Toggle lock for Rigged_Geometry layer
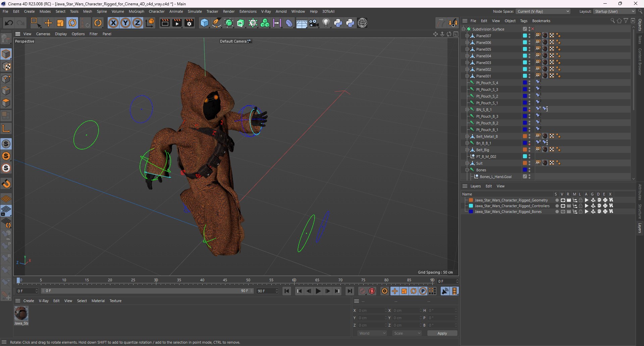The image size is (644, 346). [x=581, y=200]
